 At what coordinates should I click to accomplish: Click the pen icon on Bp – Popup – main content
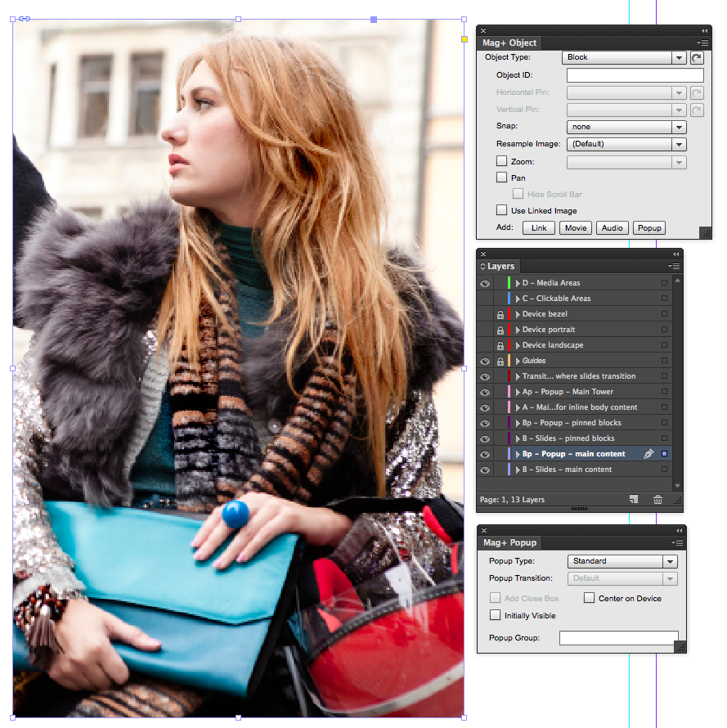tap(648, 454)
